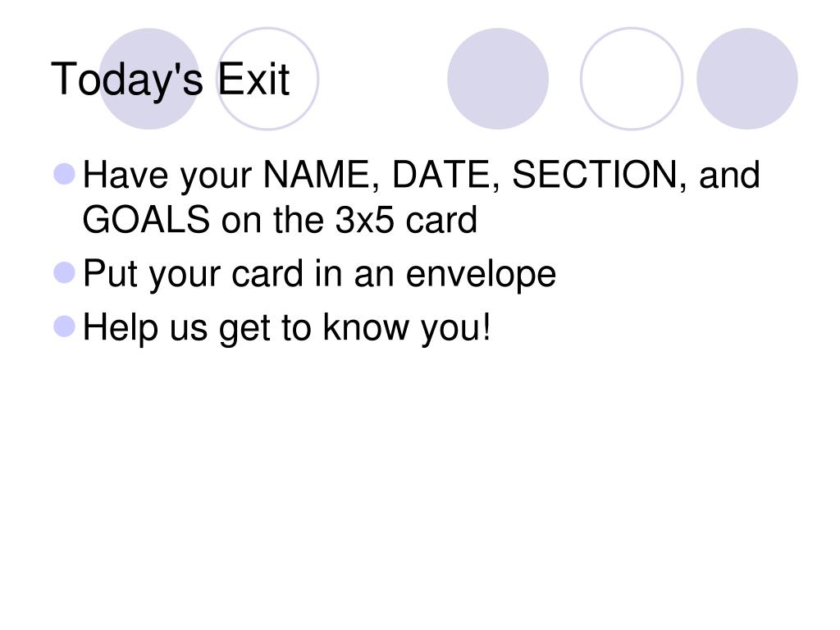Screen dimensions: 840x630
Task: Click the word "GOALS" on the second line
Action: [146, 219]
